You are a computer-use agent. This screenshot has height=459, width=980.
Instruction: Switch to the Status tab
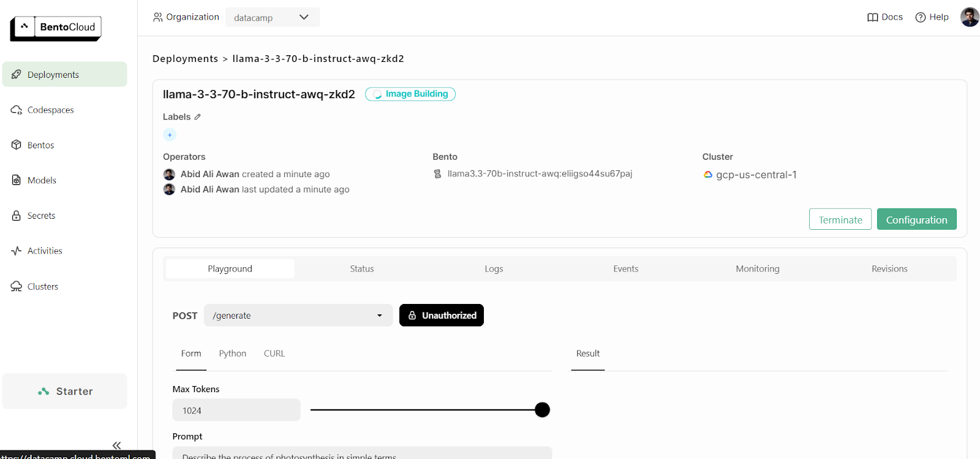[x=362, y=269]
